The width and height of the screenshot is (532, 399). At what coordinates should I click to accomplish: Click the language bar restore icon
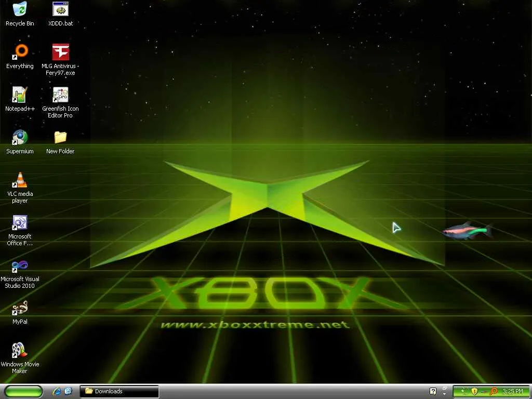pyautogui.click(x=445, y=388)
